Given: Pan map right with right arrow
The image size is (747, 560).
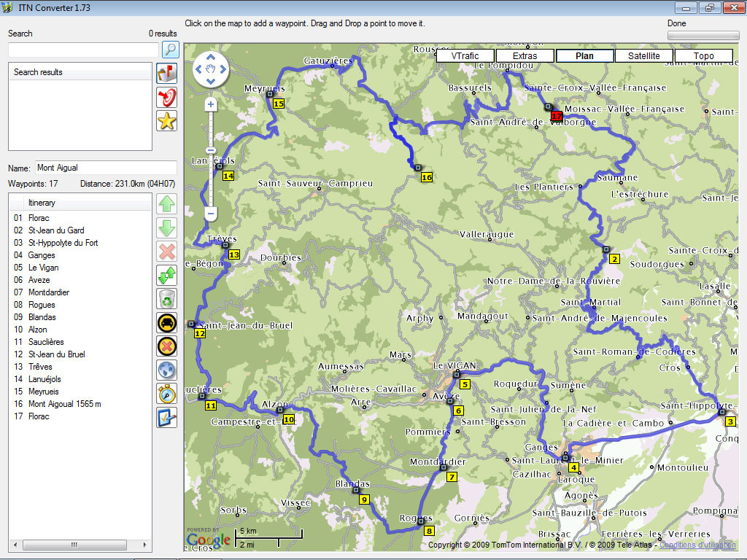Looking at the screenshot, I should pyautogui.click(x=222, y=69).
